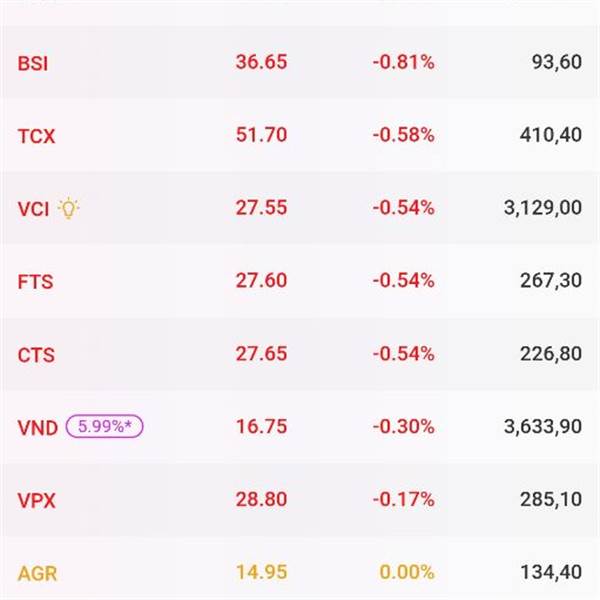Click AGR change of 0.00%
Viewport: 600px width, 600px height.
pos(407,572)
